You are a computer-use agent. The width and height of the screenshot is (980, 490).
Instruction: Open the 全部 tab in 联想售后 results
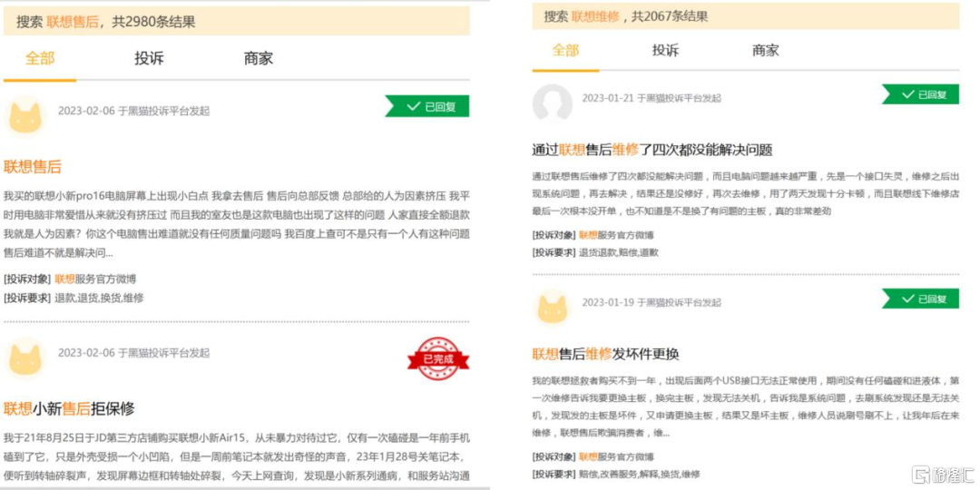40,58
